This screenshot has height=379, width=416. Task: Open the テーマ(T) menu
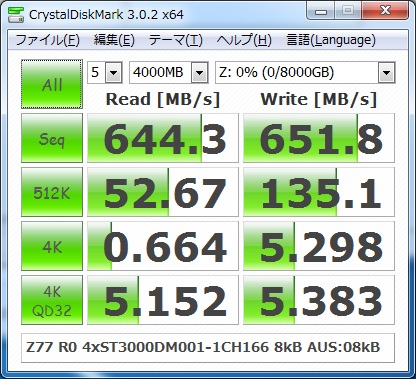(x=176, y=40)
